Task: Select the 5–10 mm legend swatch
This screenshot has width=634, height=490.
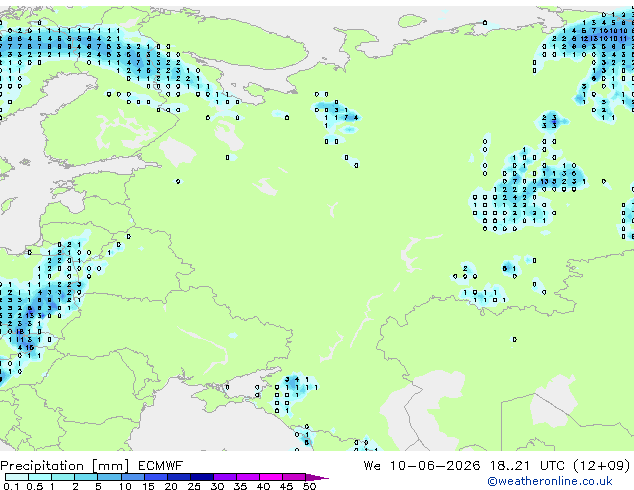Action: pyautogui.click(x=109, y=477)
